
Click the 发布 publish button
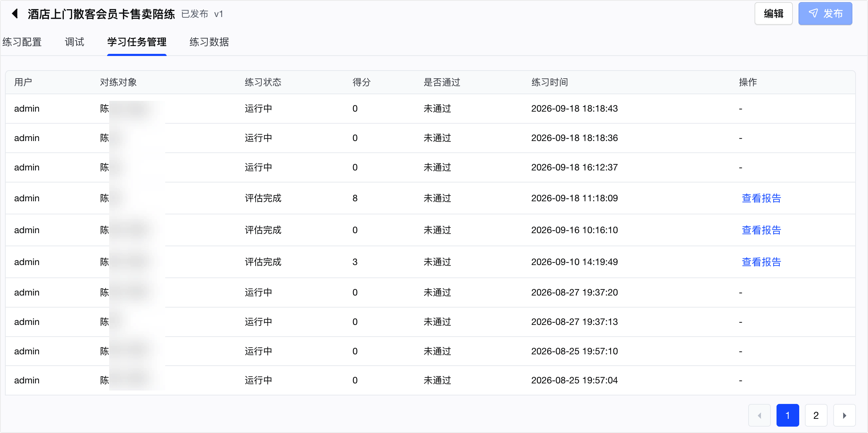tap(825, 14)
